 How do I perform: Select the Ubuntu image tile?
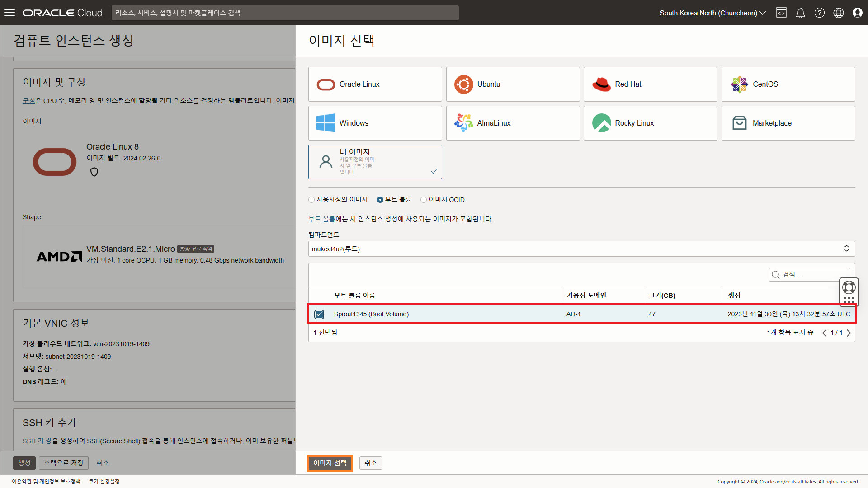[512, 84]
